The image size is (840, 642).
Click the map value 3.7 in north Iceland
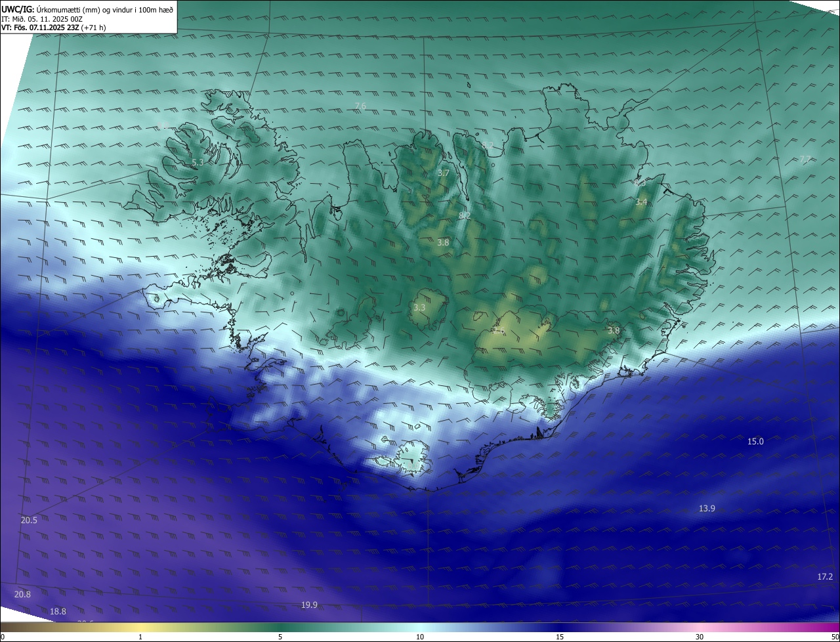pyautogui.click(x=443, y=173)
